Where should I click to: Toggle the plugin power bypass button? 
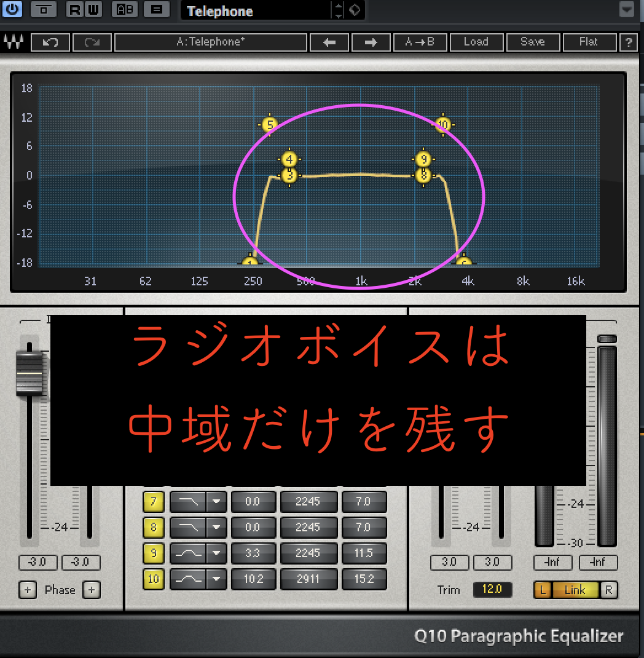point(12,9)
